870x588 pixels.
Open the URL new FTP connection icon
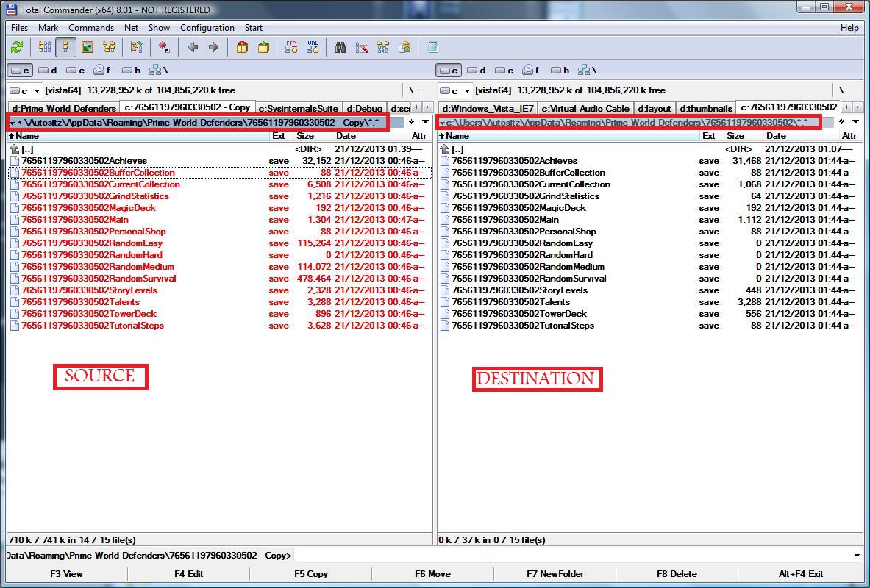click(313, 48)
